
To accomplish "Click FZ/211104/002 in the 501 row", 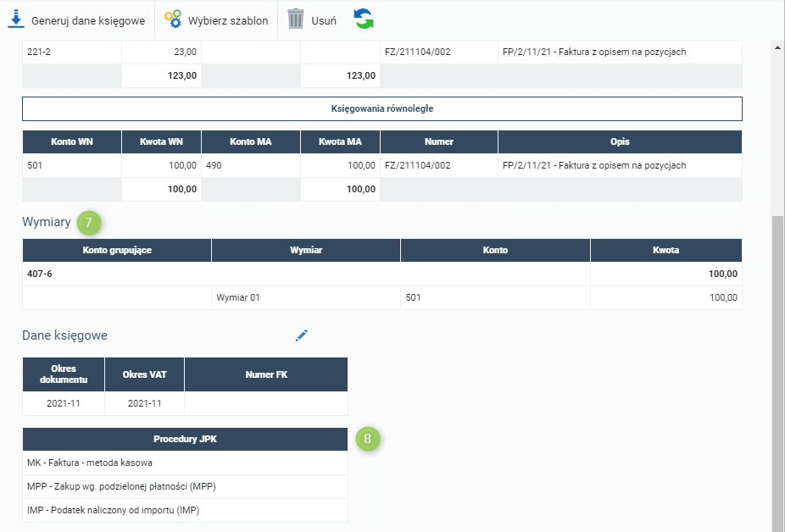I will pyautogui.click(x=439, y=166).
